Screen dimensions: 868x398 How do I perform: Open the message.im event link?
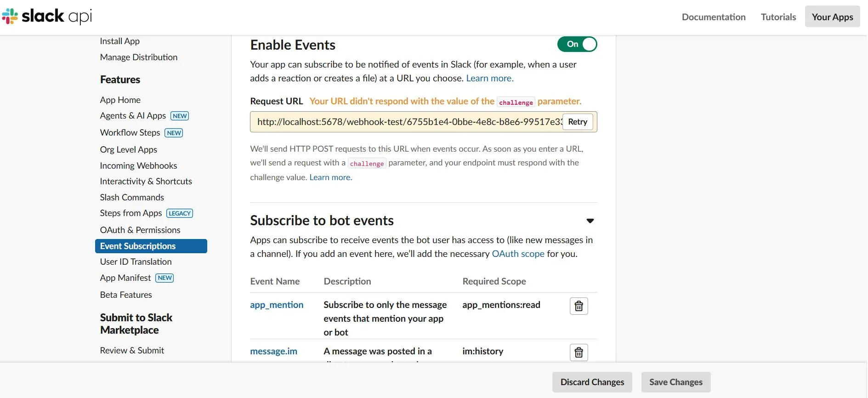(x=273, y=351)
